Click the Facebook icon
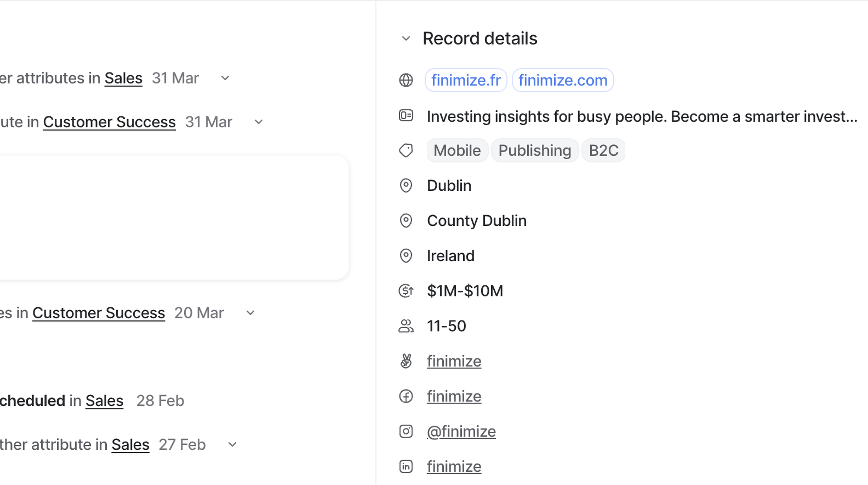Screen dimensions: 868x485 tap(406, 396)
